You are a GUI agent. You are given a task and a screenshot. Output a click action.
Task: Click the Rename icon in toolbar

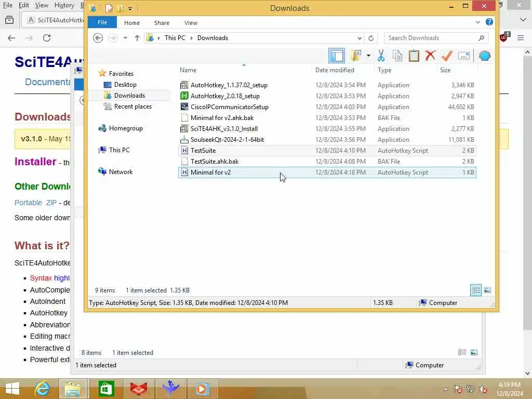tap(464, 56)
